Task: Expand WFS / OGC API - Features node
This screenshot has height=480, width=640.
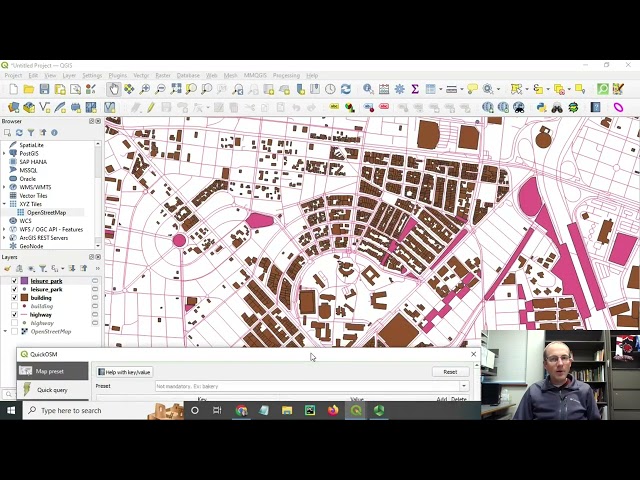Action: click(x=4, y=229)
